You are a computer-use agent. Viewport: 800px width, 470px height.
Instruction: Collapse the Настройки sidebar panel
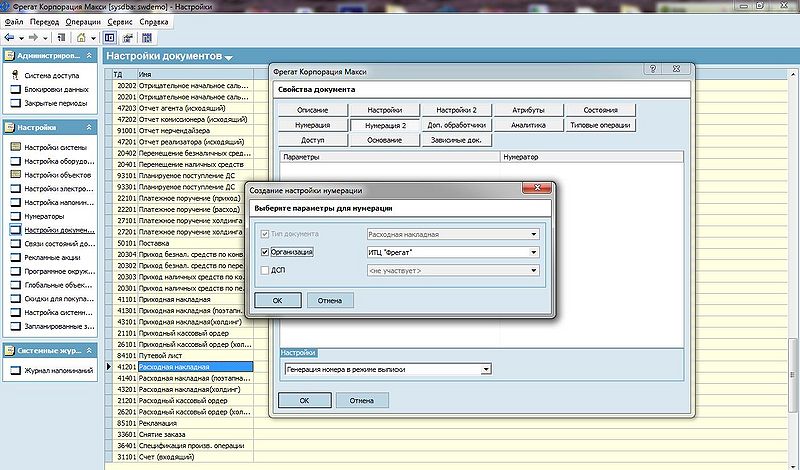[x=89, y=127]
